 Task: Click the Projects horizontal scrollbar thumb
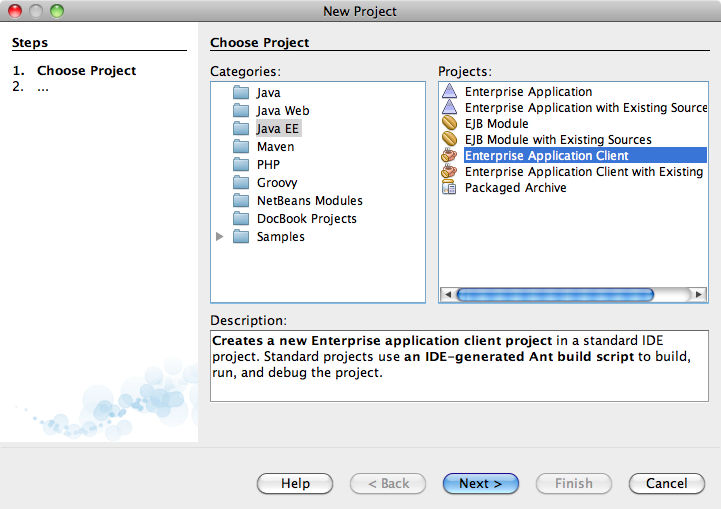pos(555,294)
